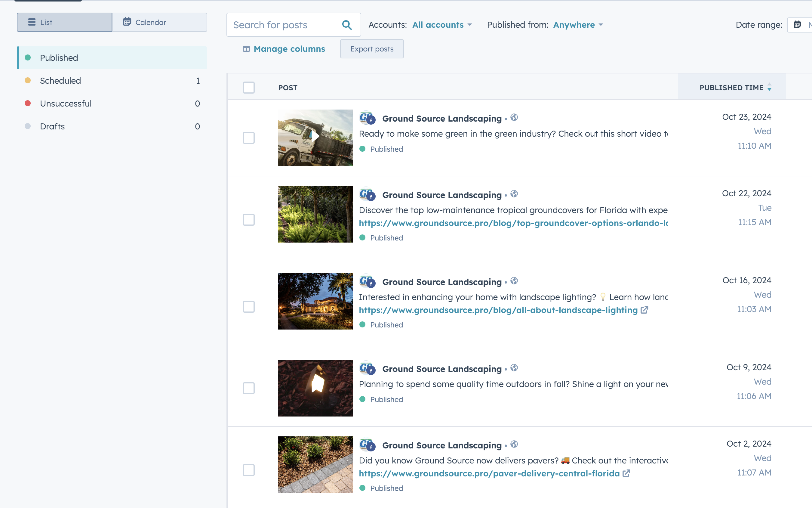Select the Oct 23, 2024 post checkbox
The height and width of the screenshot is (508, 812).
click(248, 138)
